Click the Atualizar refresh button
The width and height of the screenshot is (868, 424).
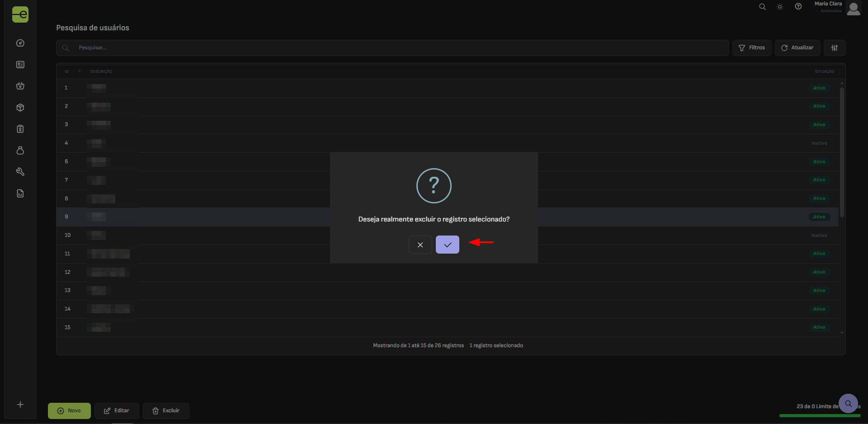[797, 47]
